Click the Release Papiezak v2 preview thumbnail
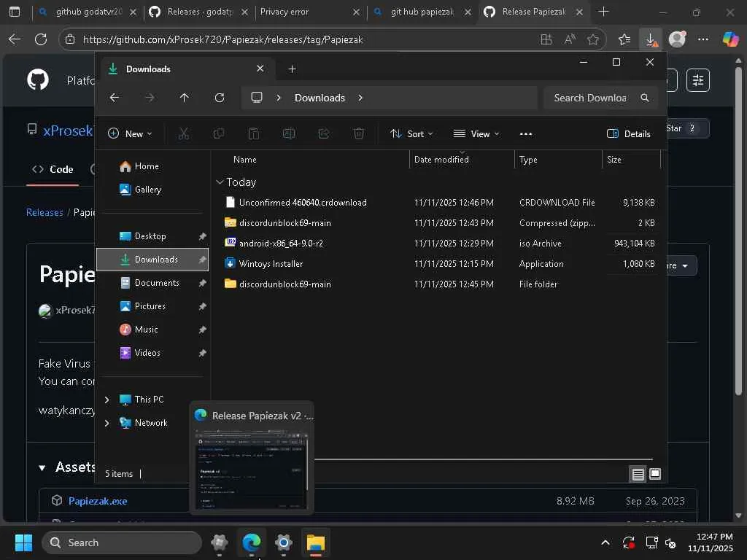The height and width of the screenshot is (560, 747). (x=252, y=469)
